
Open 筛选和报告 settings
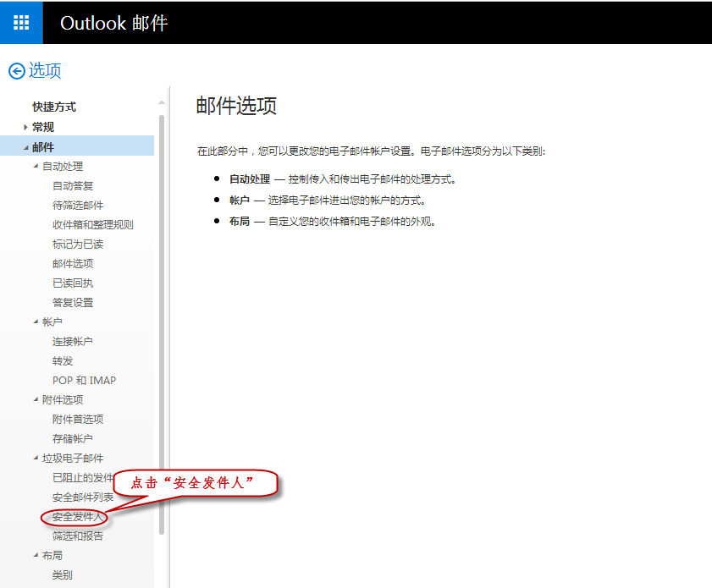pos(78,536)
